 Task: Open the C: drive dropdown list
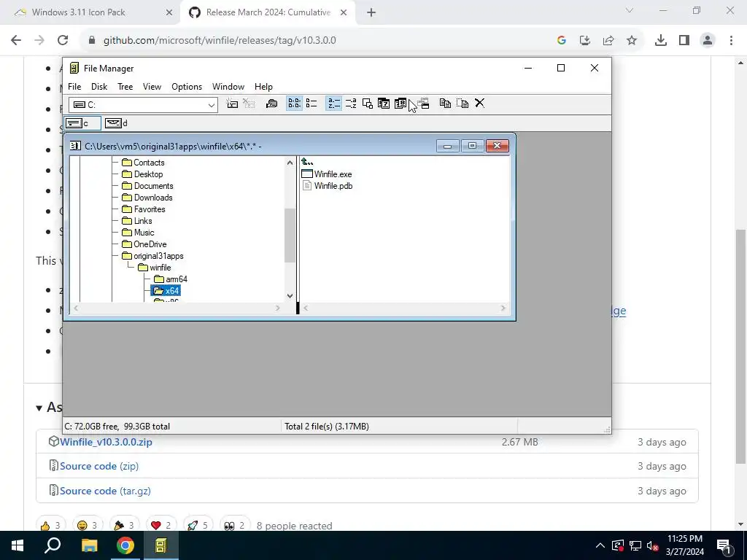(x=211, y=105)
